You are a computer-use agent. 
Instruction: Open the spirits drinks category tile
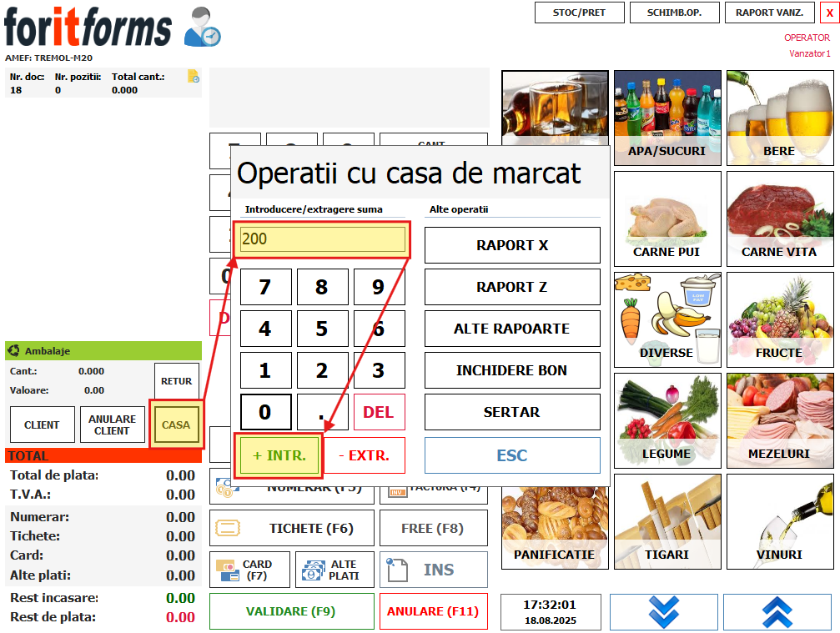pyautogui.click(x=555, y=108)
